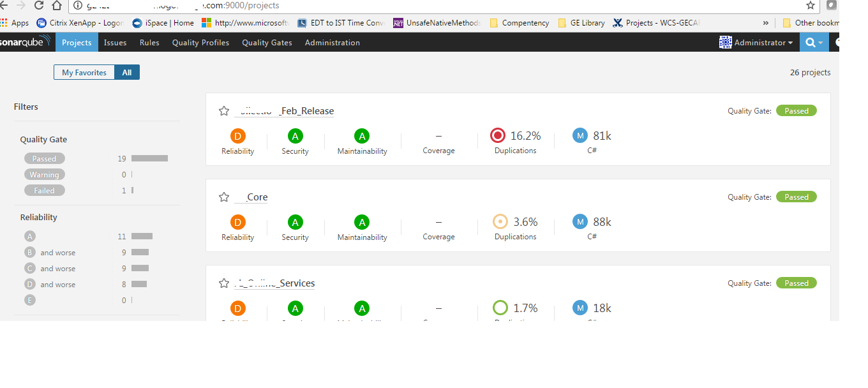Click Feb_Release Reliability D rating
868x388 pixels.
[x=238, y=136]
